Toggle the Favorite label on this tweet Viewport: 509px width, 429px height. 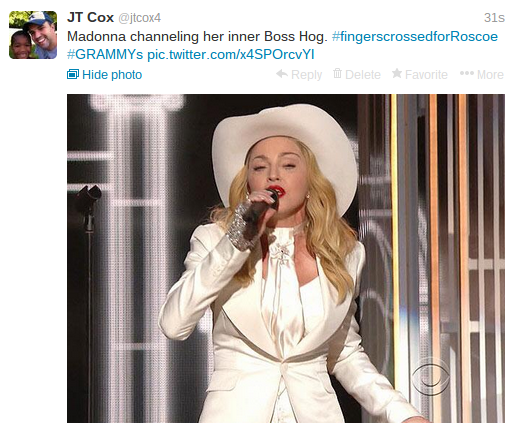426,75
